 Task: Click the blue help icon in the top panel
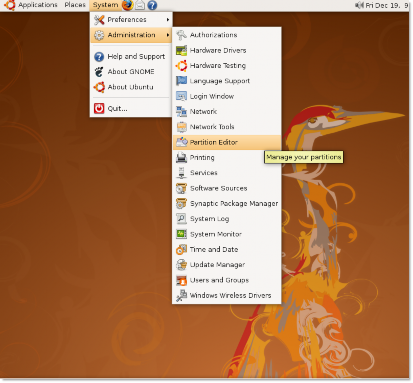[152, 5]
